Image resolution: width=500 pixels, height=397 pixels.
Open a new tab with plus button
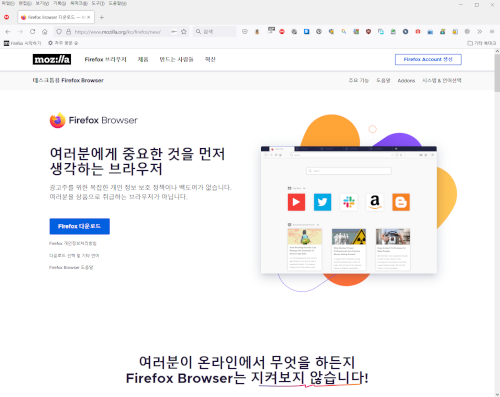coord(102,17)
